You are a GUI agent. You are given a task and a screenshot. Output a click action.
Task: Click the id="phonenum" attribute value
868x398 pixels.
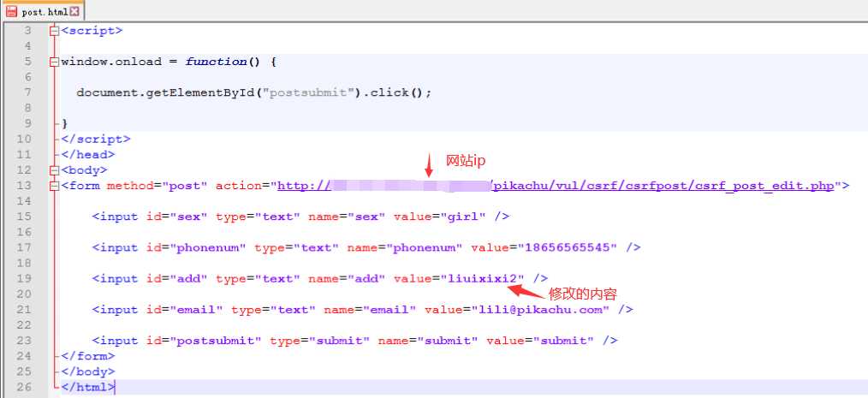click(x=208, y=247)
